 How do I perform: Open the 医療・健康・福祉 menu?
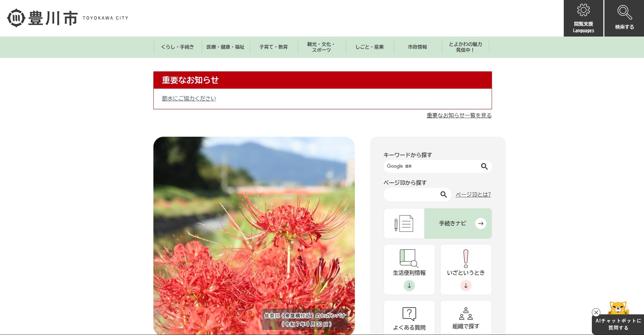coord(226,47)
